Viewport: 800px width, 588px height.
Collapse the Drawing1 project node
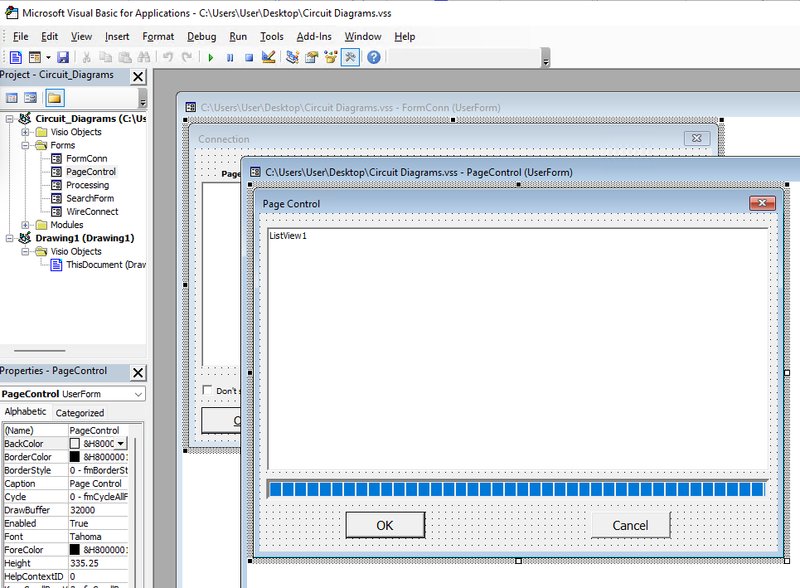[x=9, y=238]
